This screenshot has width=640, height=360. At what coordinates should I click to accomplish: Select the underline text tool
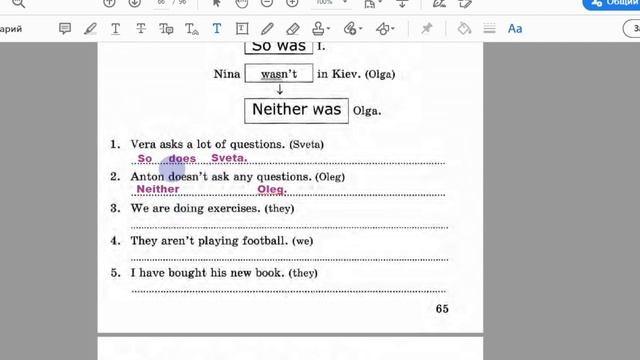pyautogui.click(x=116, y=29)
